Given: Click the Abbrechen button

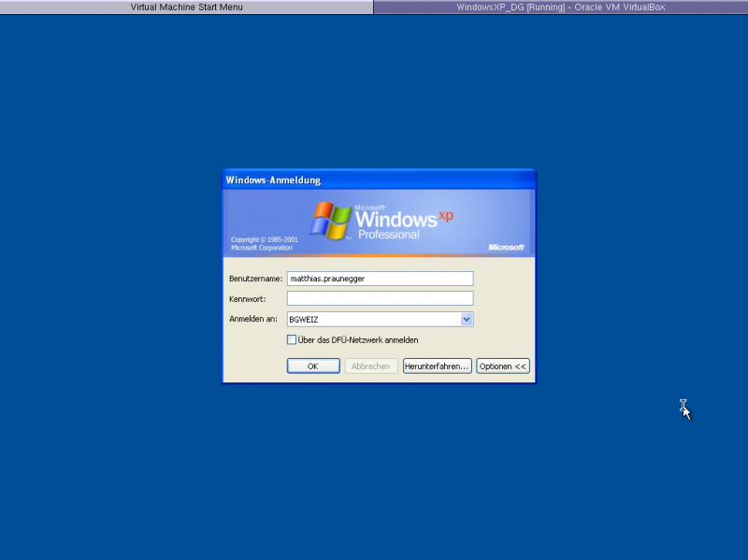Looking at the screenshot, I should pos(371,366).
